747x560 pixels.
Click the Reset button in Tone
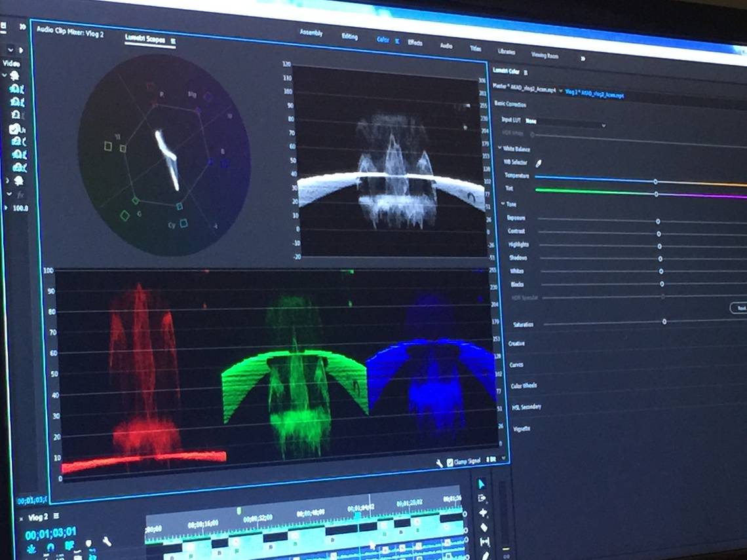pos(740,308)
